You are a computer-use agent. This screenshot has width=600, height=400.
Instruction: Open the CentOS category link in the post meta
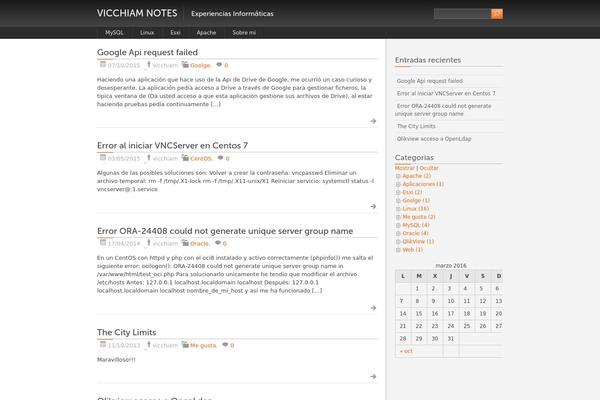201,158
